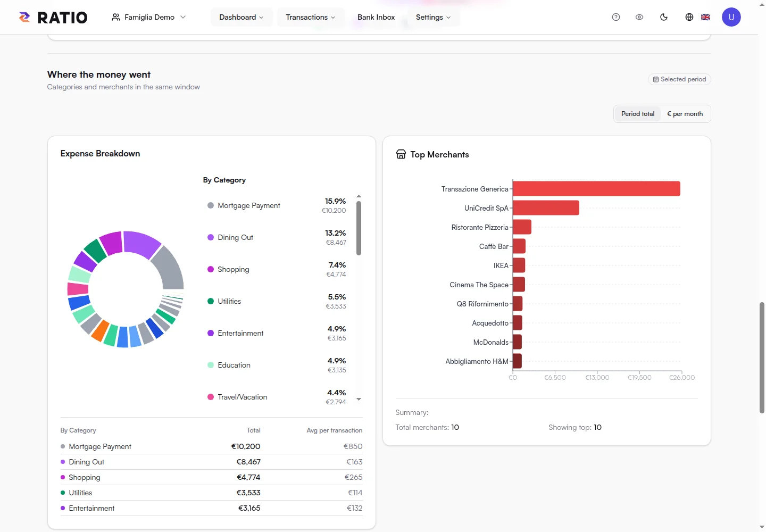Click the Mortgage Payment table row

pos(212,446)
